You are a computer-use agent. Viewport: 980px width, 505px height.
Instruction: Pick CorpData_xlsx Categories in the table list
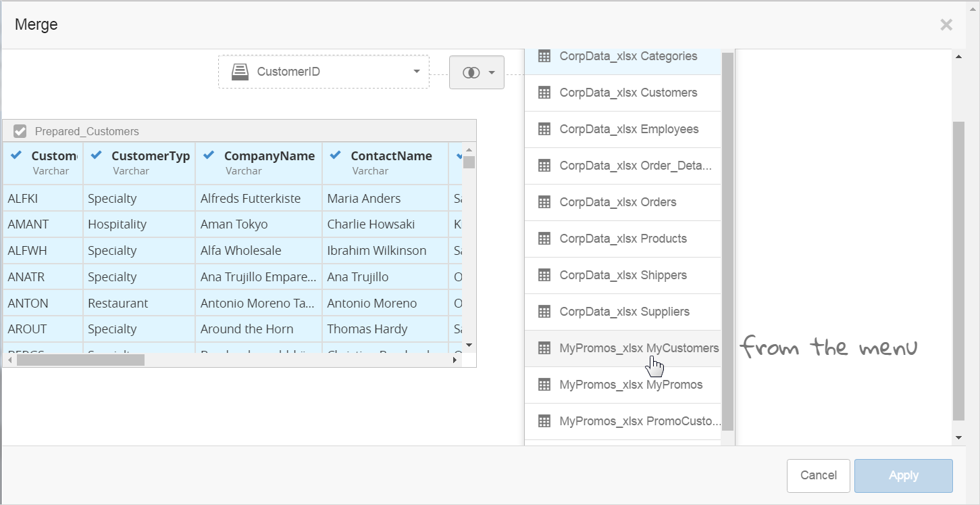[x=628, y=57]
